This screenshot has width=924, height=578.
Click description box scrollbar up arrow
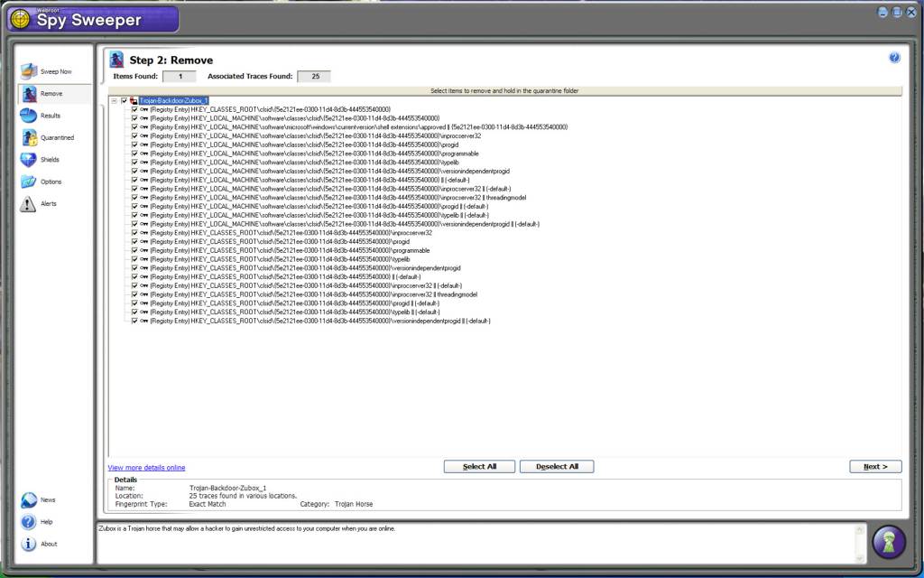tap(859, 530)
